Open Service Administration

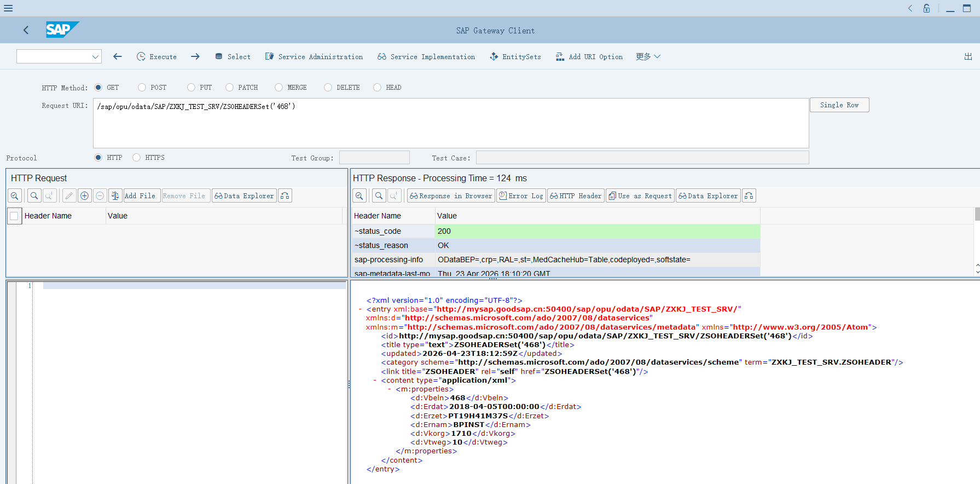(314, 56)
